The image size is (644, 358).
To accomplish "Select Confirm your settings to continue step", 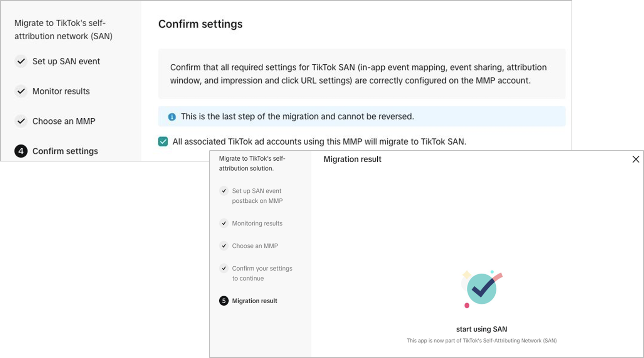I will tap(262, 273).
